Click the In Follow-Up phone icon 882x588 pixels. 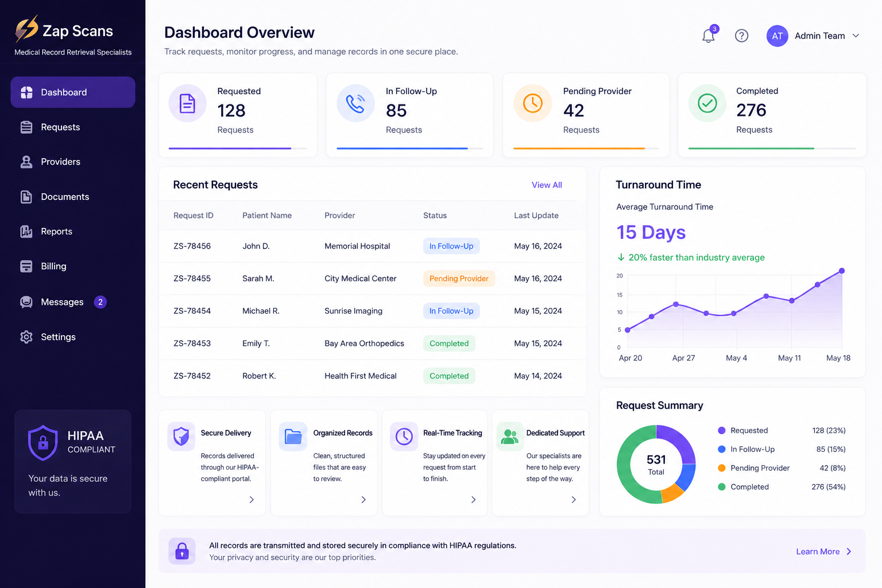355,103
